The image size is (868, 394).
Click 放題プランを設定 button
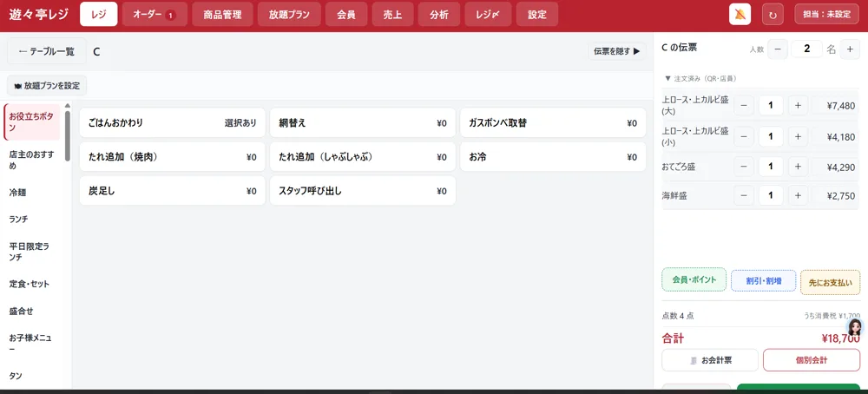(47, 86)
